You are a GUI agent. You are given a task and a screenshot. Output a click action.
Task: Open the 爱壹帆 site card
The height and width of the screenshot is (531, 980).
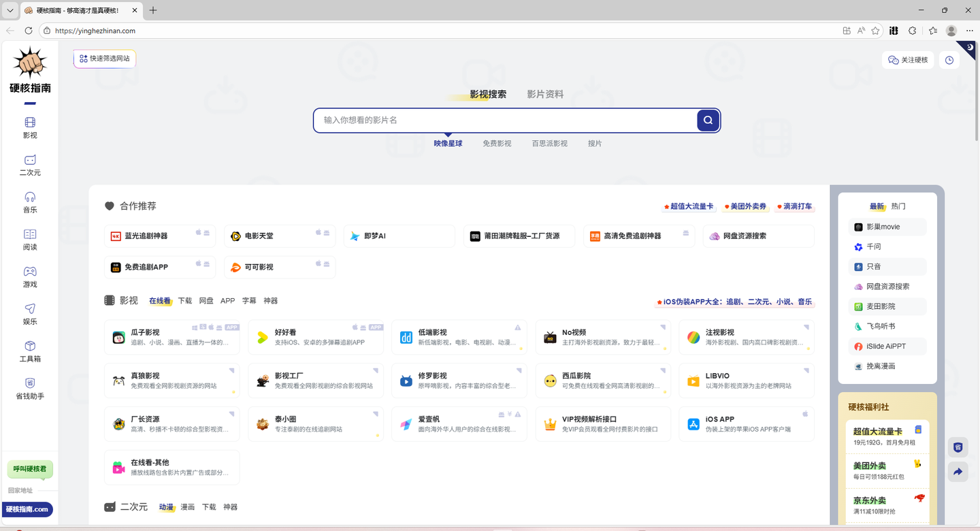click(x=459, y=424)
